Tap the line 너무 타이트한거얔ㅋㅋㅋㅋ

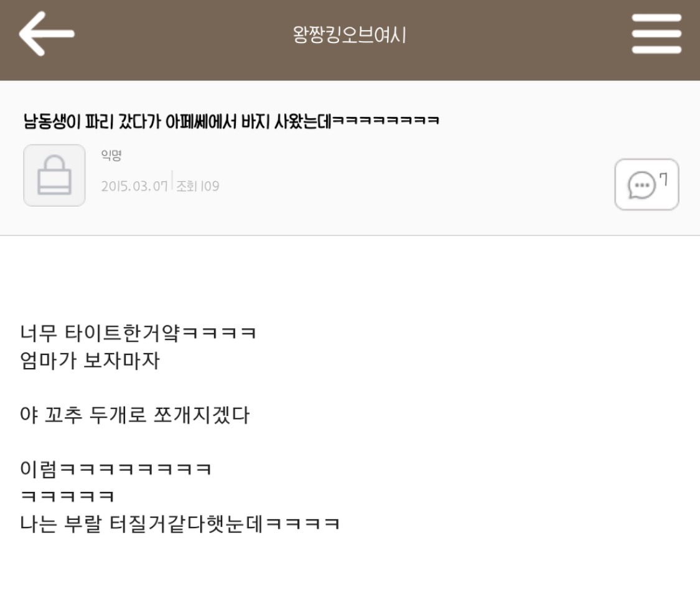[138, 333]
